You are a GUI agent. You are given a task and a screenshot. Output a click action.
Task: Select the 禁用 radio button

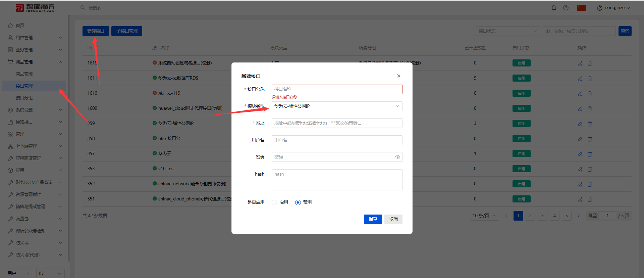[x=298, y=202]
